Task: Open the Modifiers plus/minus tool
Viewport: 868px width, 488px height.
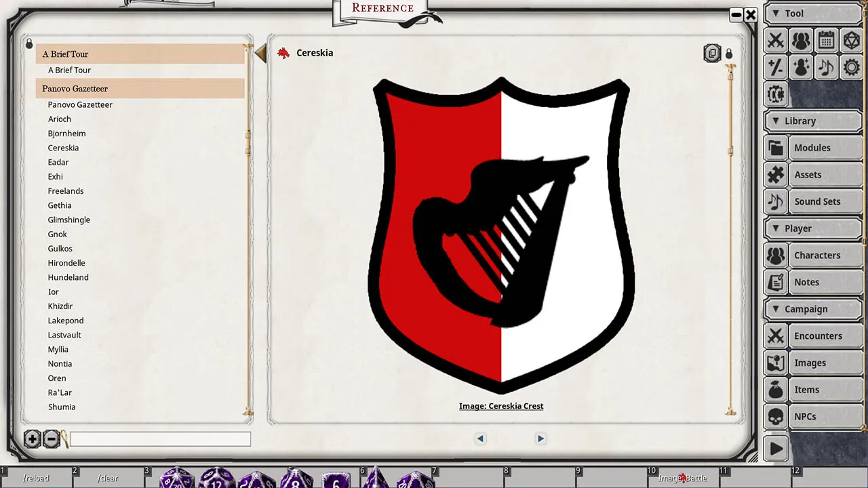Action: [776, 66]
